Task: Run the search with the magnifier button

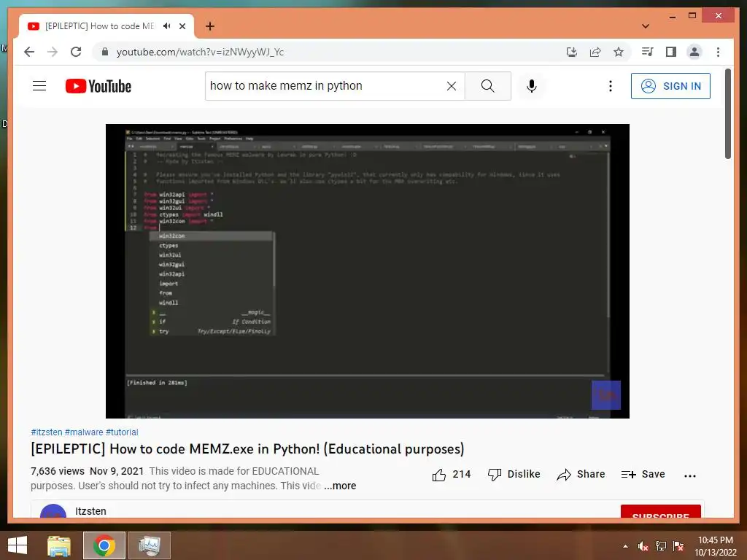Action: click(488, 86)
